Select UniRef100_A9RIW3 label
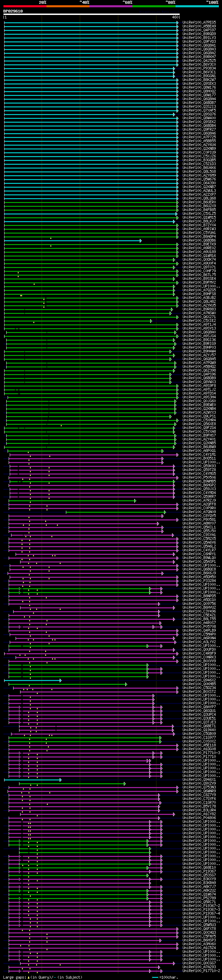Image resolution: width=222 pixels, height=980 pixels. tap(199, 229)
